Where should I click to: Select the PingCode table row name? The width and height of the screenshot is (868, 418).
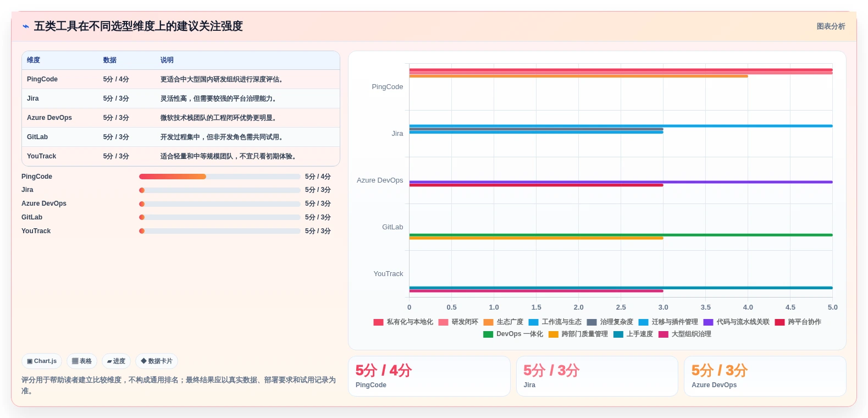tap(42, 79)
